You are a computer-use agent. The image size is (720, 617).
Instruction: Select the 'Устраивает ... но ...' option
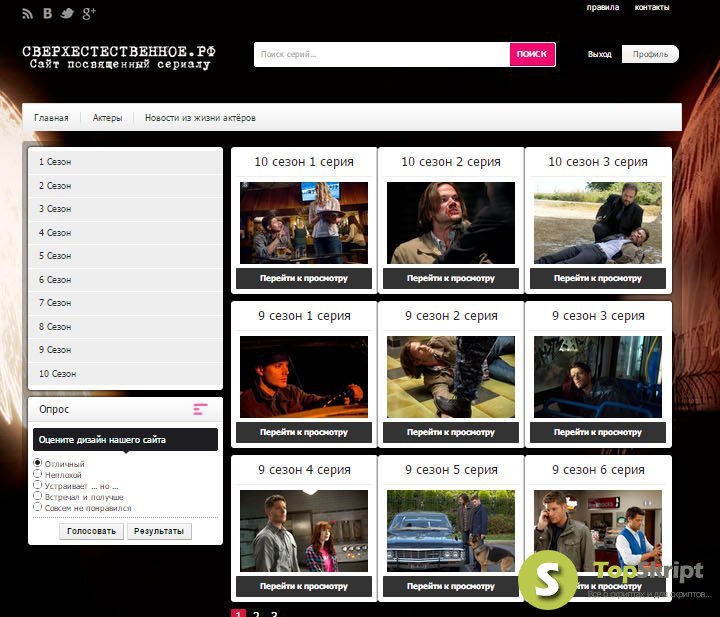coord(38,485)
